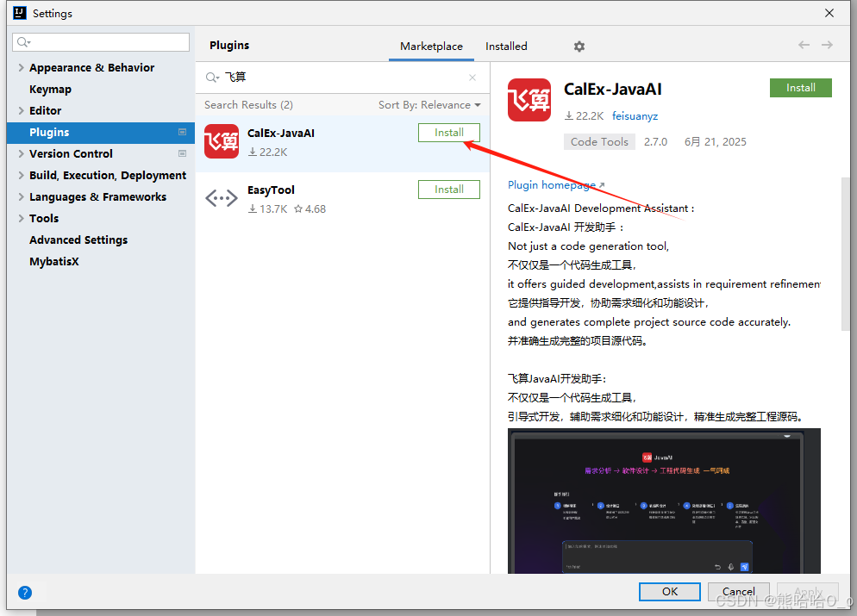Expand Appearance & Behavior section
Viewport: 857px width, 616px height.
21,68
